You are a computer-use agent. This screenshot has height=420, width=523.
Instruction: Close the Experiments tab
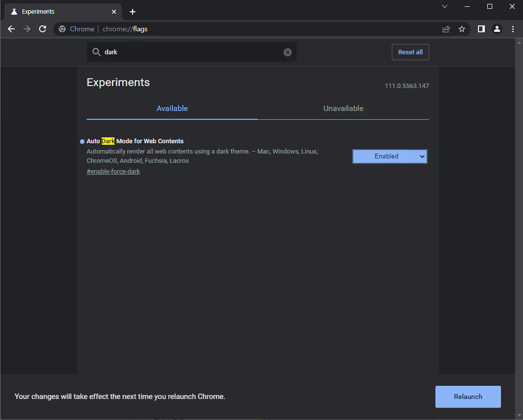[x=114, y=12]
